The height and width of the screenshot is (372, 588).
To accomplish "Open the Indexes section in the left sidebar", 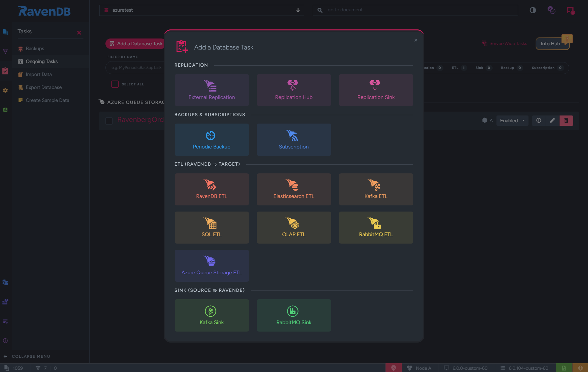I will point(5,51).
